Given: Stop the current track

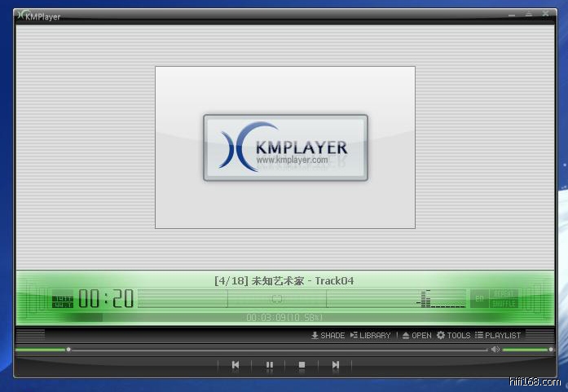Looking at the screenshot, I should tap(302, 365).
